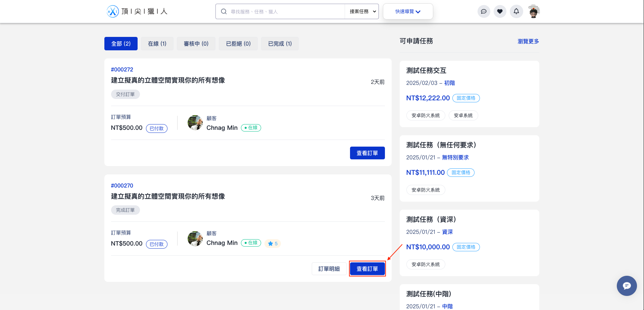Select the 審核中 (0) filter tab
This screenshot has height=310, width=644.
tap(196, 43)
